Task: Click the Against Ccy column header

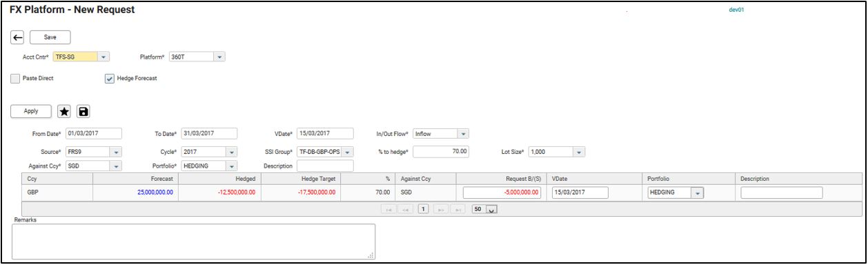Action: click(x=425, y=179)
